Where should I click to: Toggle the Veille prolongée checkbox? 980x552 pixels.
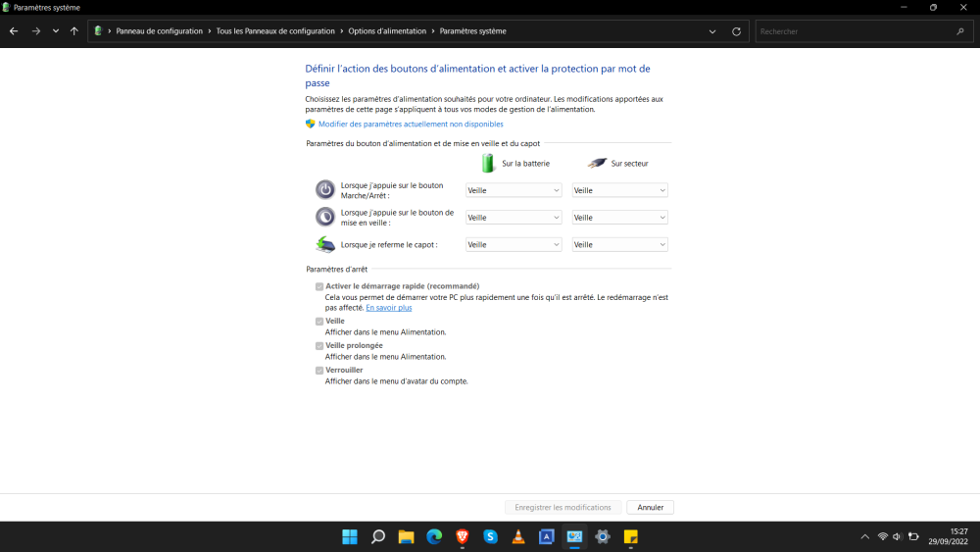[319, 346]
